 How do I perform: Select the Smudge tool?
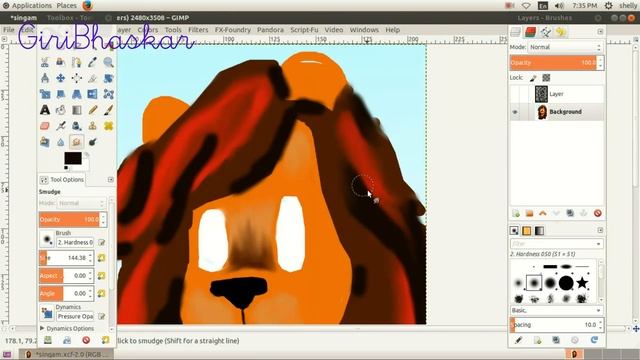coord(77,142)
